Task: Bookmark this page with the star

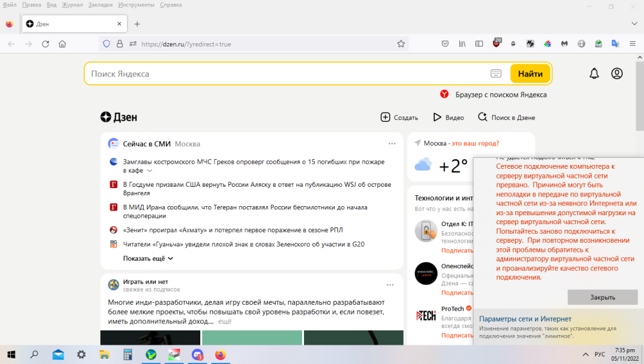Action: (x=401, y=44)
